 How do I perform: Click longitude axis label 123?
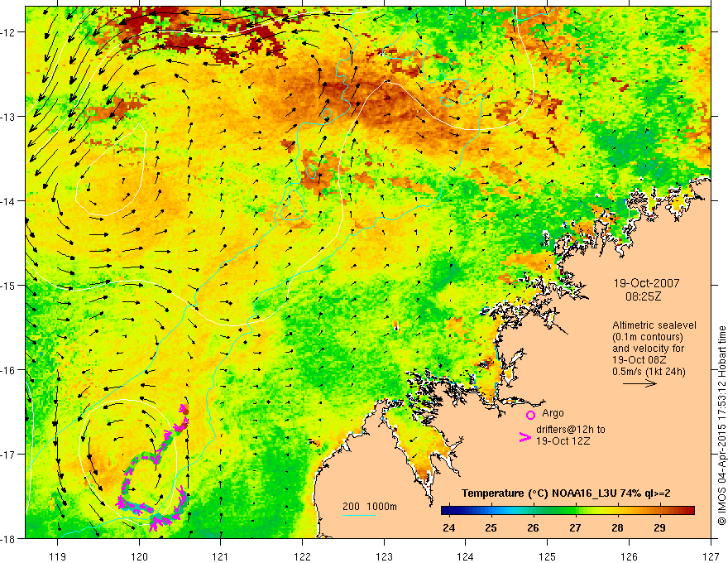coord(384,556)
